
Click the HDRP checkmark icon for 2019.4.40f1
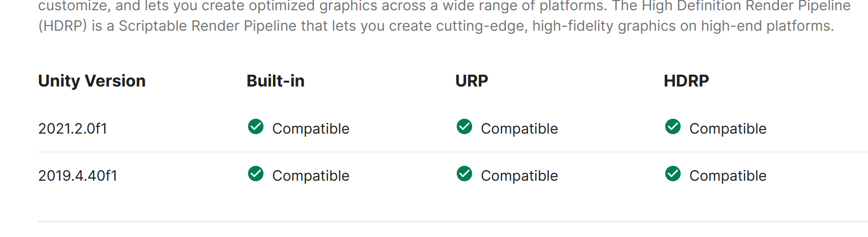tap(673, 174)
